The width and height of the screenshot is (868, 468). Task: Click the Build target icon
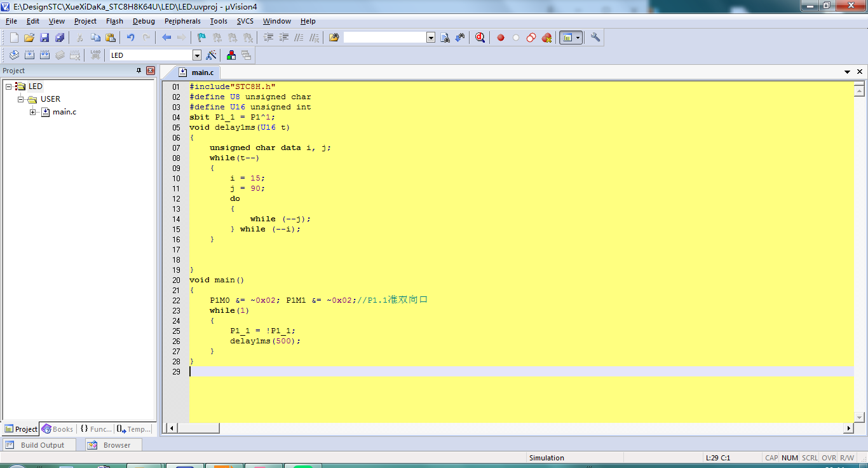tap(29, 55)
